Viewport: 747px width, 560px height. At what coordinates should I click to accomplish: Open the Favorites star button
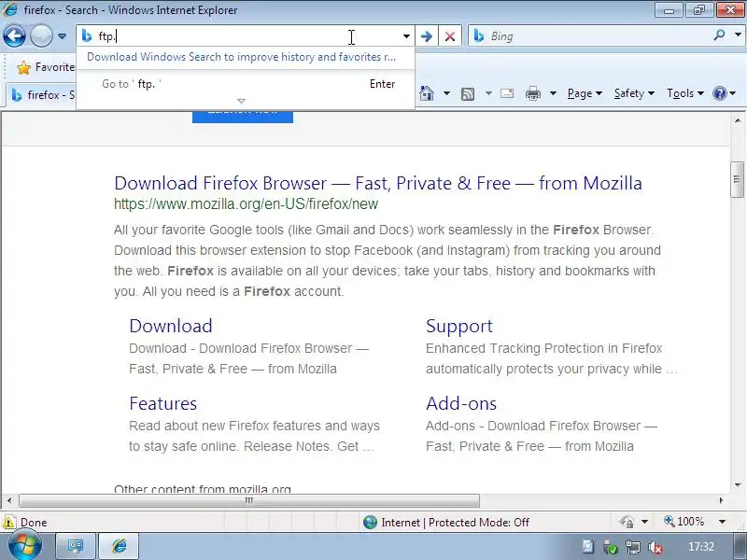[46, 67]
